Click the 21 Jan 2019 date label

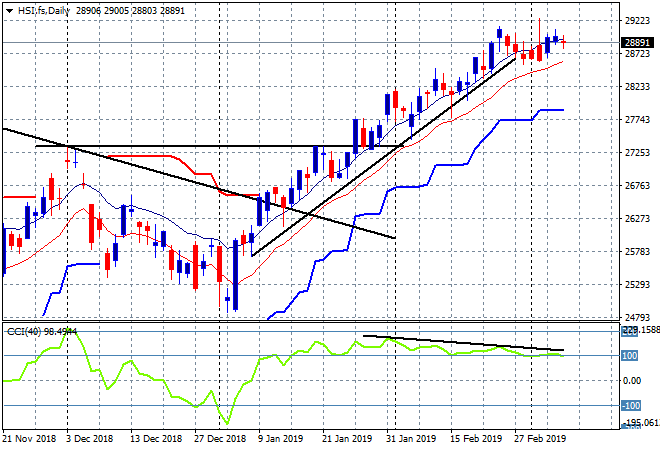[347, 439]
